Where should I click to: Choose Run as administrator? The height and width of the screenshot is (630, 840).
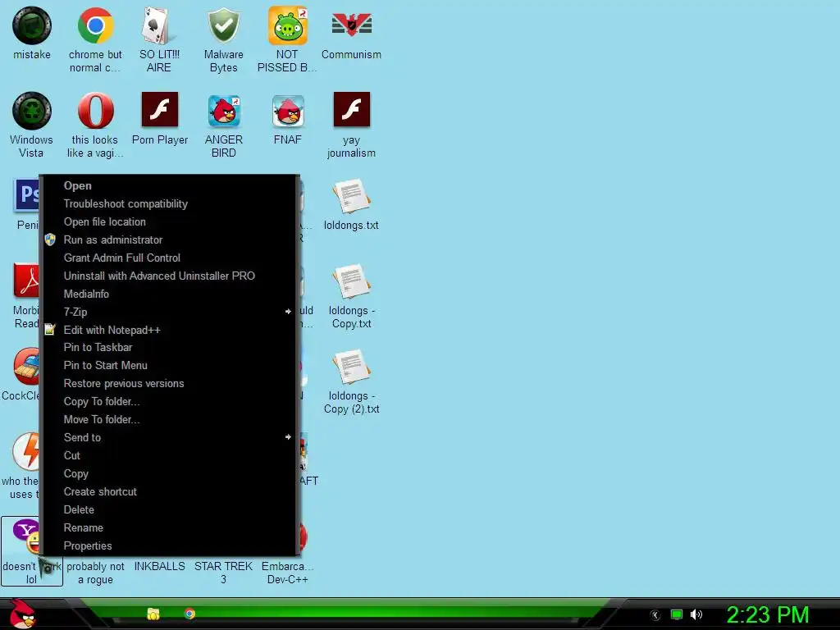click(x=169, y=240)
